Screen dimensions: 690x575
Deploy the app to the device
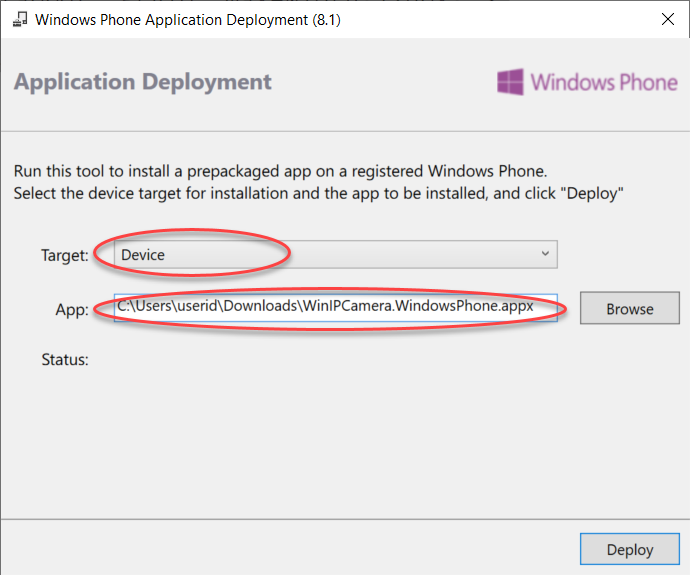tap(630, 549)
